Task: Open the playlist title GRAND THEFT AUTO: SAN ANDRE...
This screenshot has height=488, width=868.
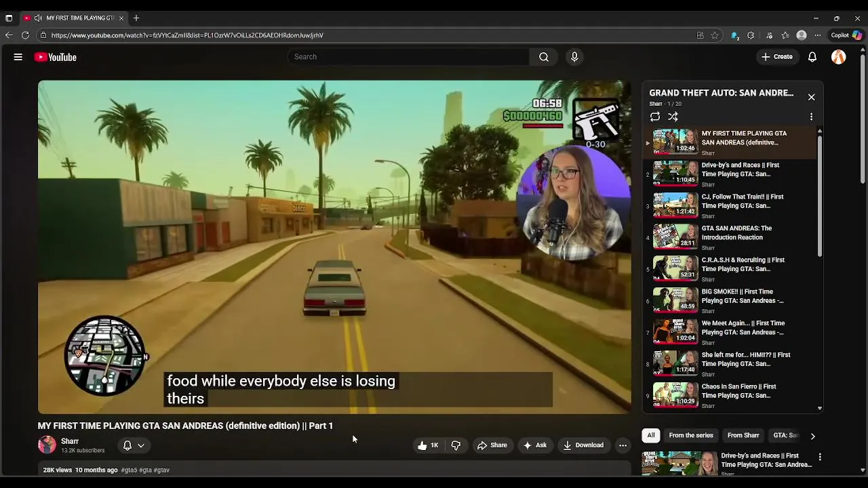Action: point(721,93)
